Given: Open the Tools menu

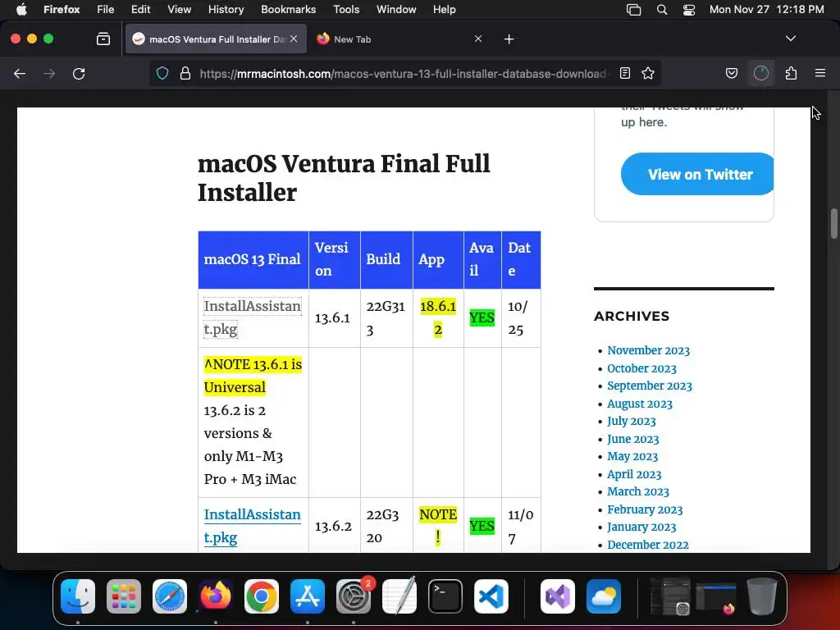Looking at the screenshot, I should [x=347, y=9].
